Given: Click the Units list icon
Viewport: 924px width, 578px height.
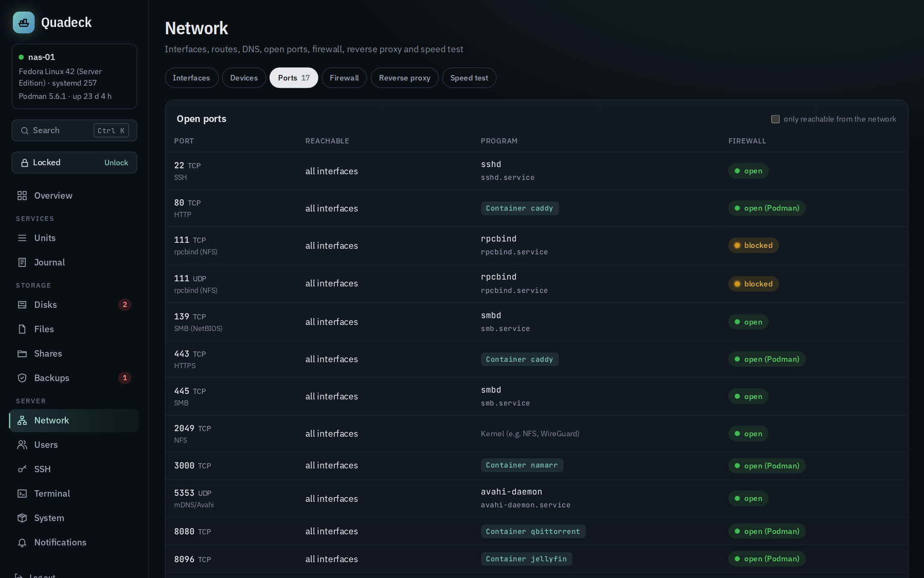Looking at the screenshot, I should click(22, 238).
